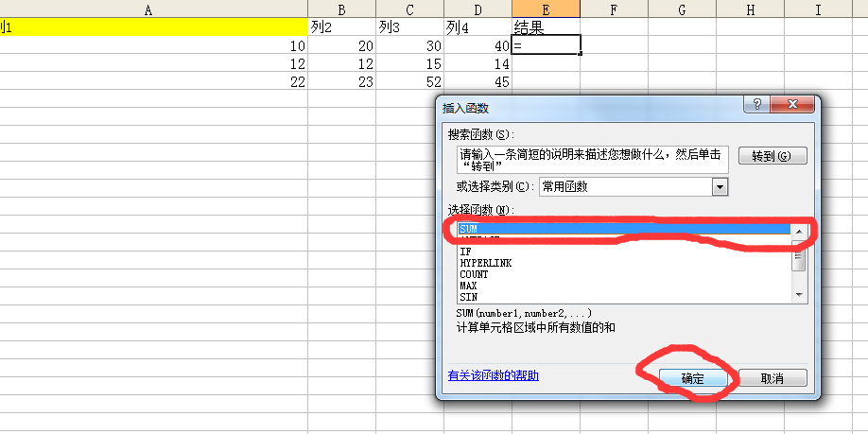Select column B header
The width and height of the screenshot is (868, 434).
[x=342, y=9]
